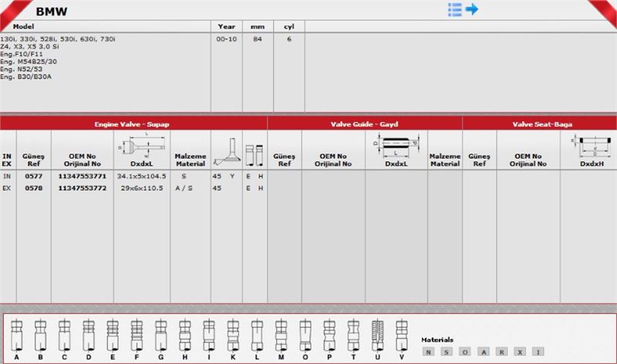This screenshot has height=364, width=617.
Task: Click OEM number 11347553771
Action: tap(83, 176)
